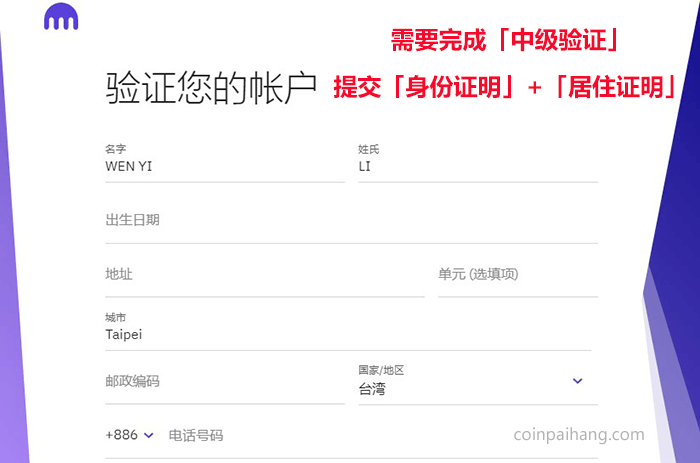Focus the 单元 (选填项) optional unit field
Viewport: 700px width, 463px height.
point(518,279)
